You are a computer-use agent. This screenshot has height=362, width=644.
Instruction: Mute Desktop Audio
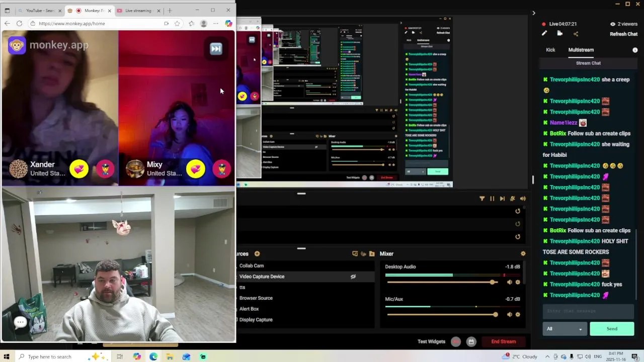tap(509, 283)
